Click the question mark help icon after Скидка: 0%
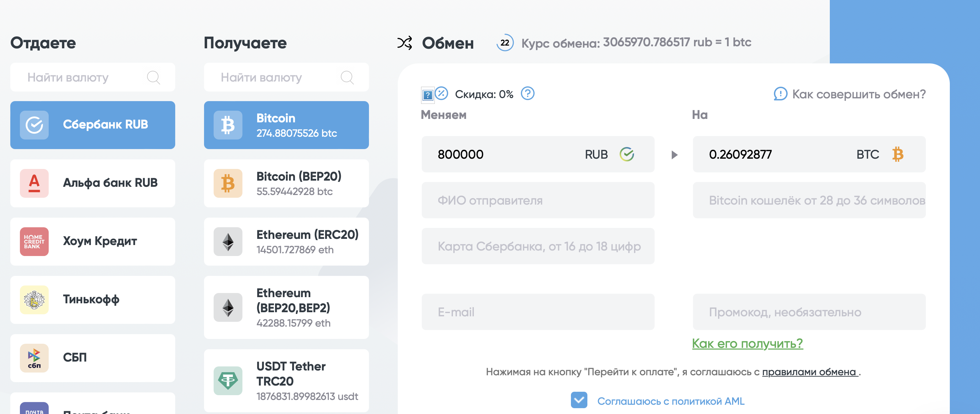The image size is (980, 414). coord(528,93)
